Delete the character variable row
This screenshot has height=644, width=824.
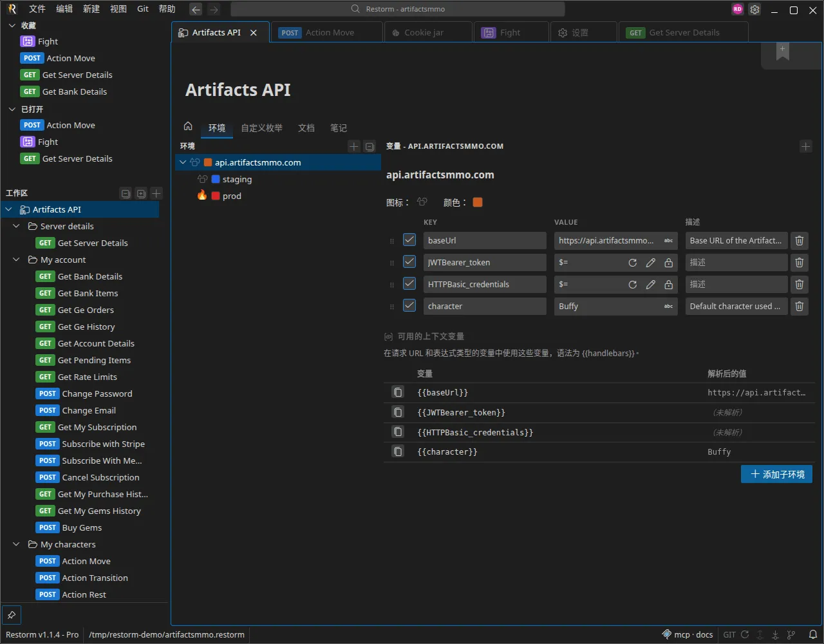coord(799,307)
